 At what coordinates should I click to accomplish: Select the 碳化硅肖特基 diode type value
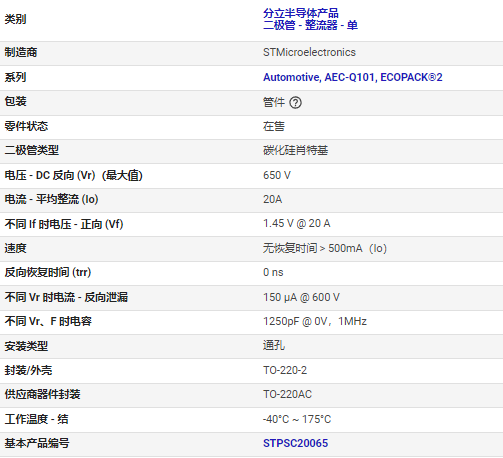(x=295, y=150)
